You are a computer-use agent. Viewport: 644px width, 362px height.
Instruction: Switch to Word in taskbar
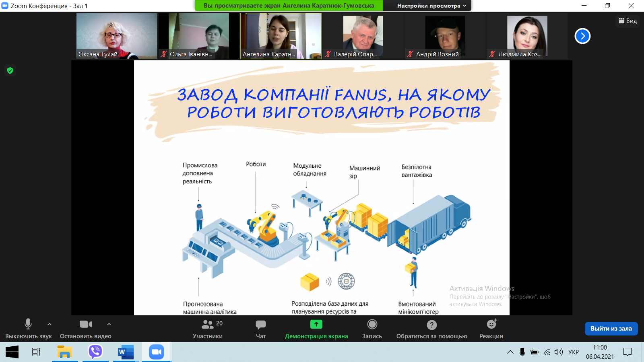(126, 352)
